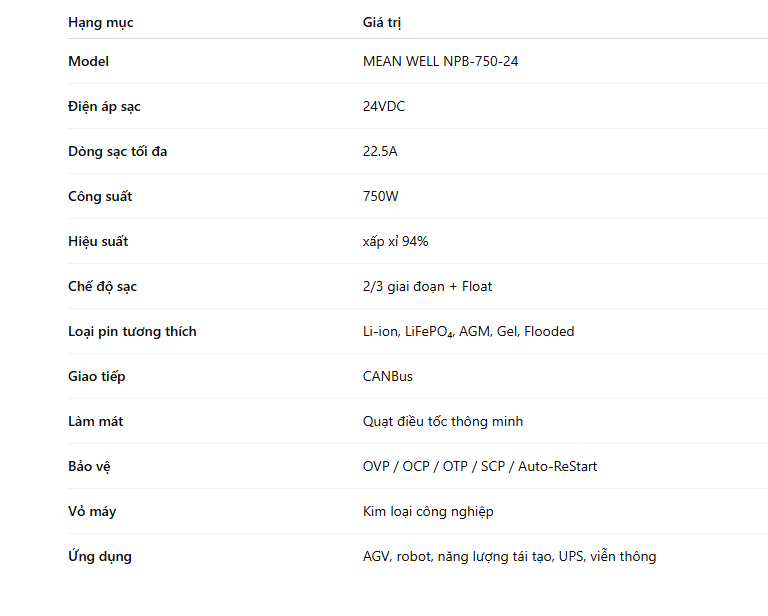Select the "Li-ion, LiFePO₄, AGM, Gel, Flooded" value
The width and height of the screenshot is (768, 616).
coord(468,331)
